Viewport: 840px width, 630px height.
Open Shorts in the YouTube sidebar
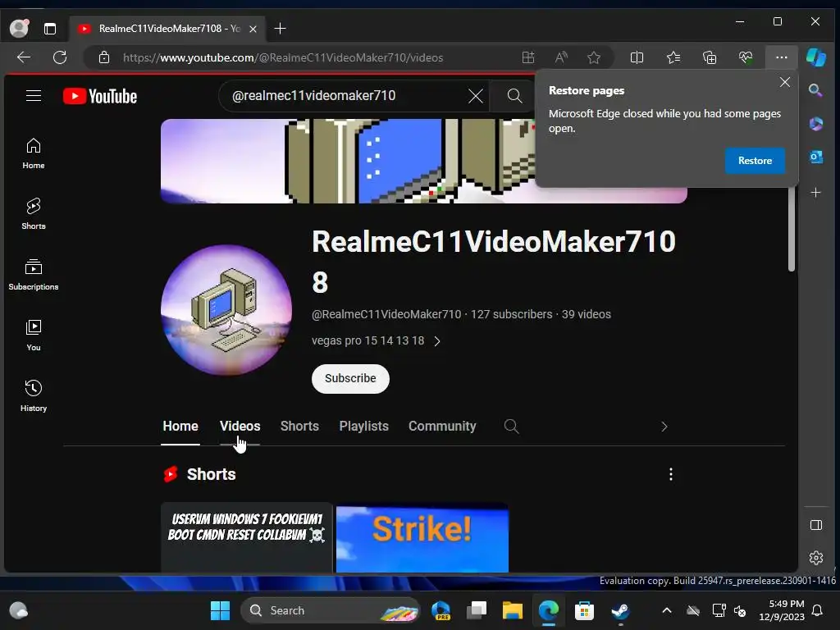[33, 214]
